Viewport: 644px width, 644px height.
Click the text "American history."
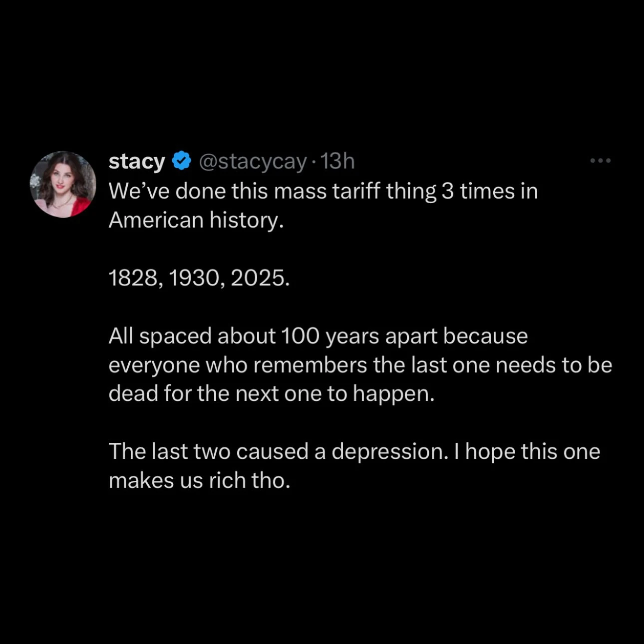coord(196,220)
